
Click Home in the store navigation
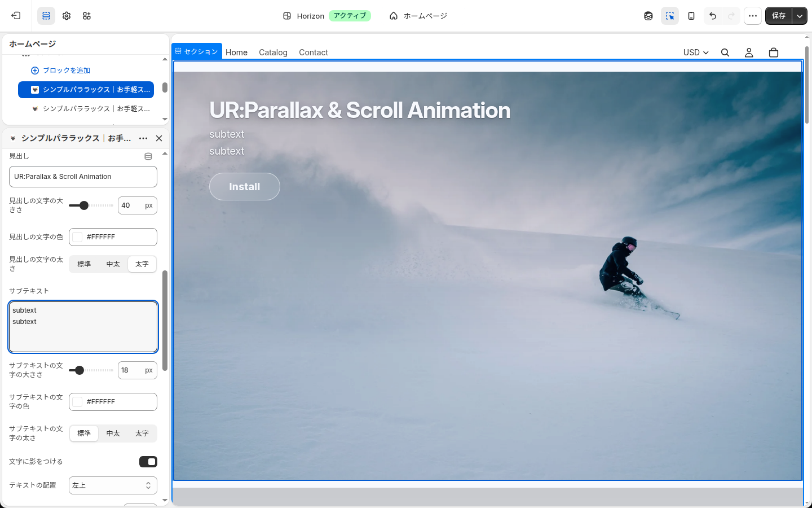pyautogui.click(x=236, y=52)
